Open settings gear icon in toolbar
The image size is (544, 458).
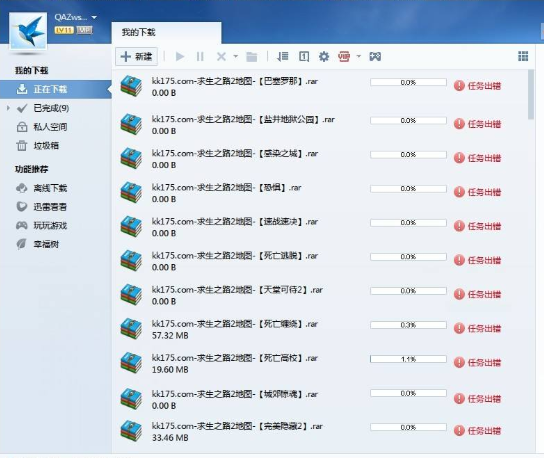[324, 56]
